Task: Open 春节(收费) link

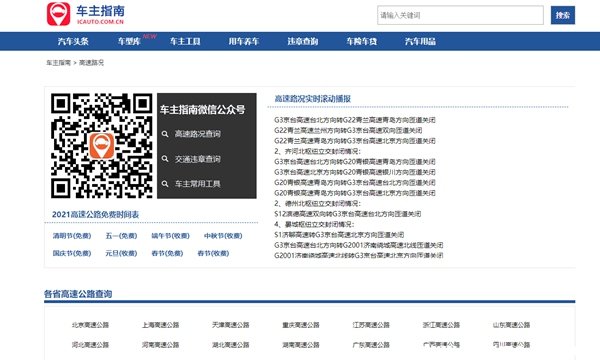Action: pos(213,253)
